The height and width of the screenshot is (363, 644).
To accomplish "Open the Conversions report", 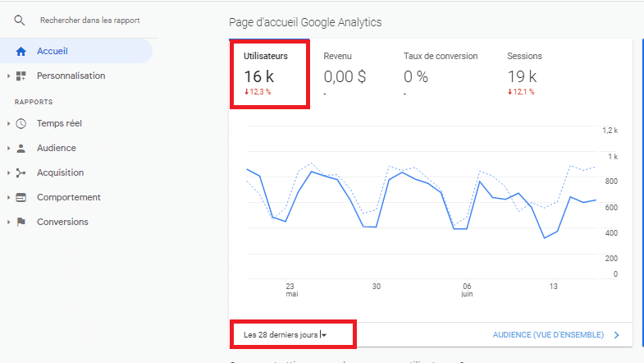I will pos(62,222).
